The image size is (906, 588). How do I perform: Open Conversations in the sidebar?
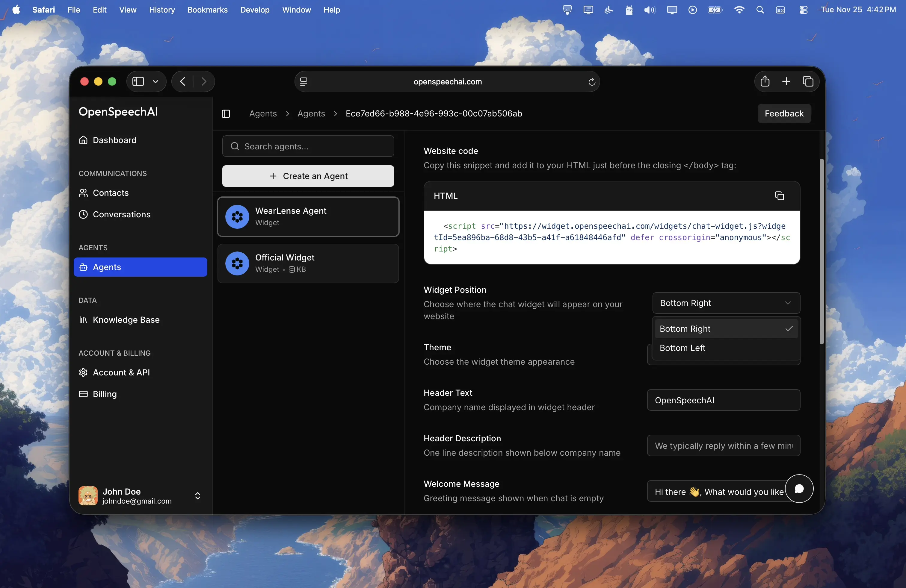click(x=141, y=214)
